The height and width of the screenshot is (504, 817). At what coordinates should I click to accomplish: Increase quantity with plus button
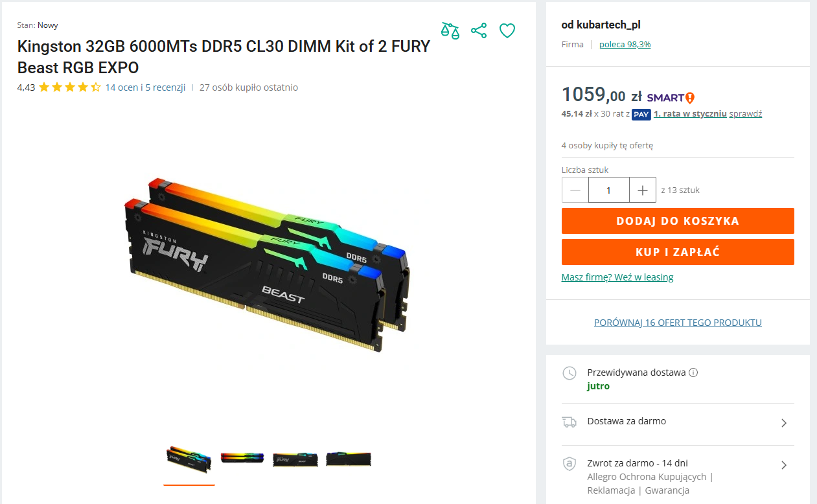coord(643,190)
